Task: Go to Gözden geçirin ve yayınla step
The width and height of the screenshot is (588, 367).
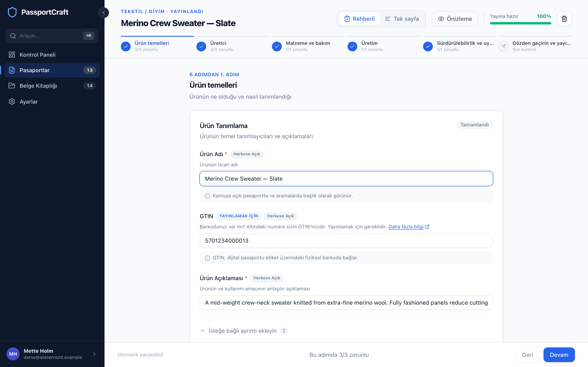Action: click(x=535, y=46)
